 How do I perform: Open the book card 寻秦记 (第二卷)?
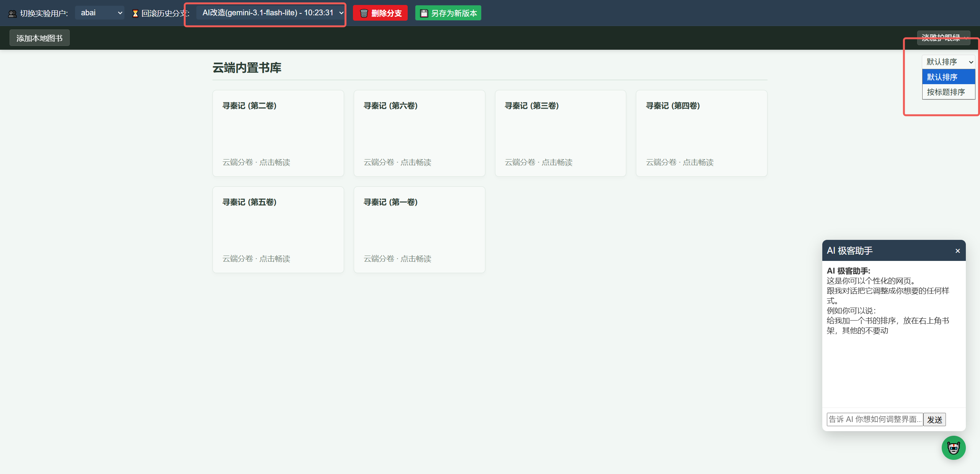[278, 133]
